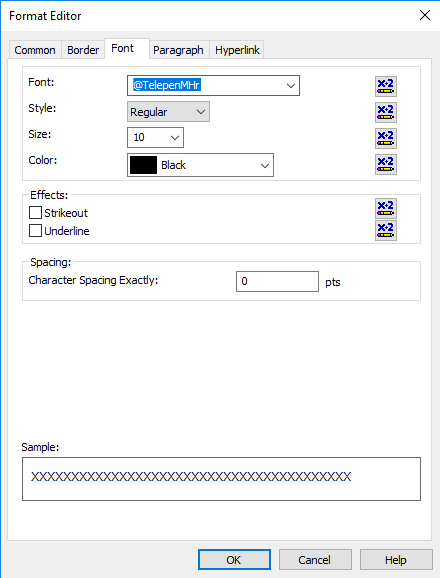Open formula editor for Underline
440x578 pixels.
click(x=386, y=230)
